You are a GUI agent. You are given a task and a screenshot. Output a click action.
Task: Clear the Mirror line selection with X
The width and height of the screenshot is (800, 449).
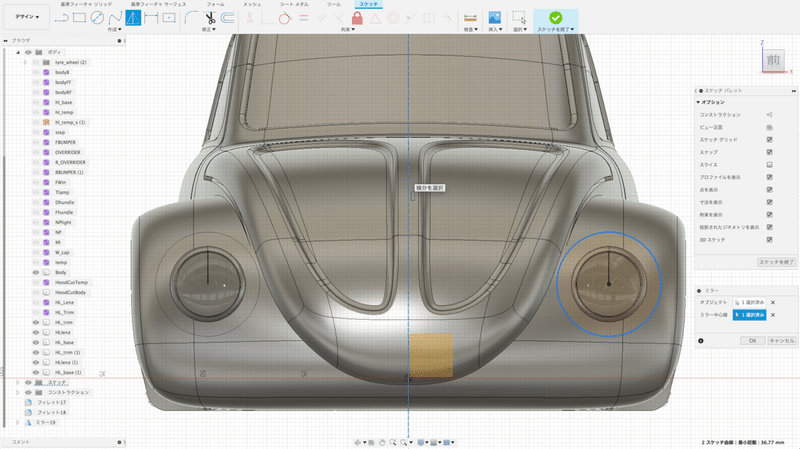point(773,315)
